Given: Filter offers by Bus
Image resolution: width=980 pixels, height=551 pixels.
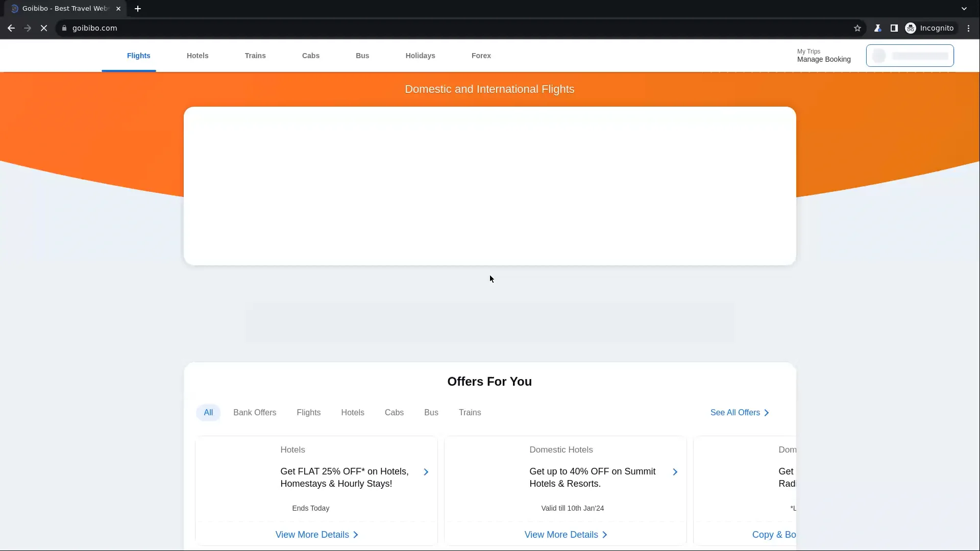Looking at the screenshot, I should (431, 412).
